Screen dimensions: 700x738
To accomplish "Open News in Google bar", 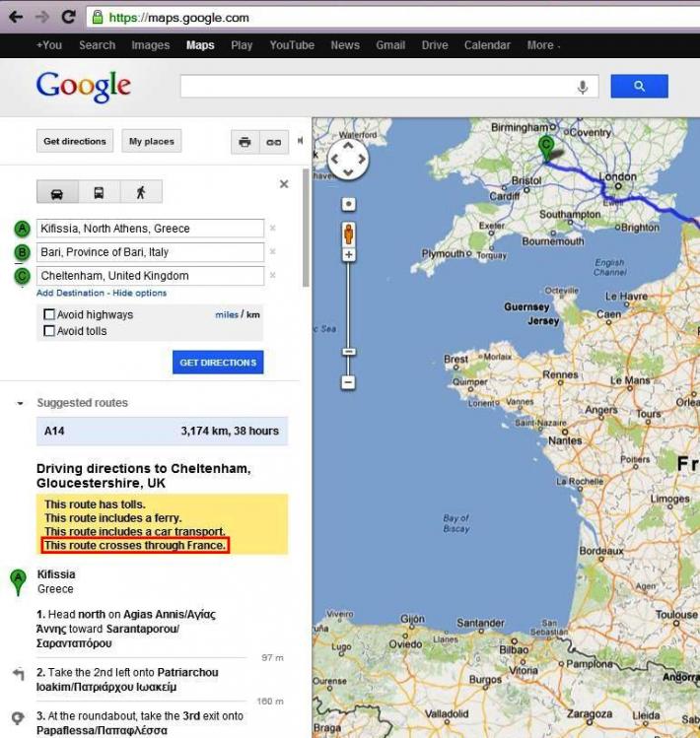I will (345, 45).
